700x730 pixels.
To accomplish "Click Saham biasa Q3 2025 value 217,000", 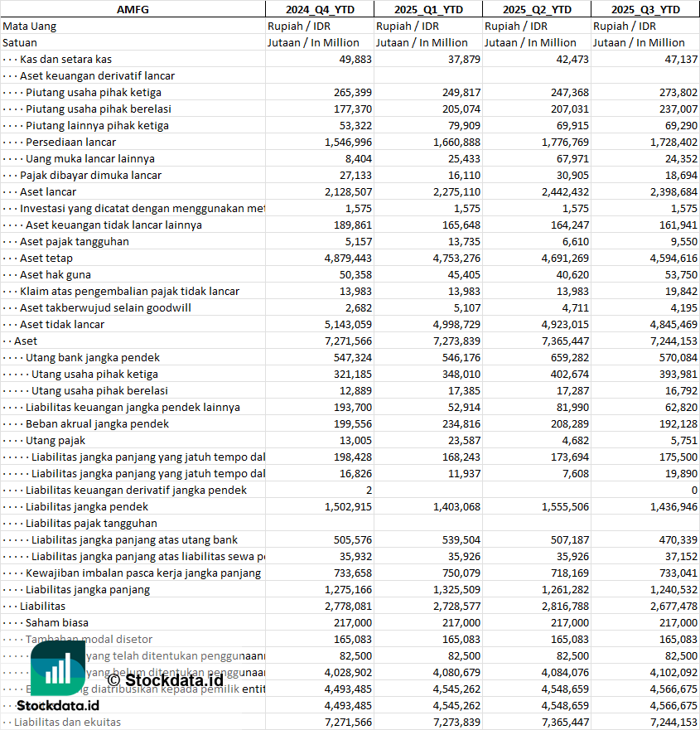I will 678,623.
